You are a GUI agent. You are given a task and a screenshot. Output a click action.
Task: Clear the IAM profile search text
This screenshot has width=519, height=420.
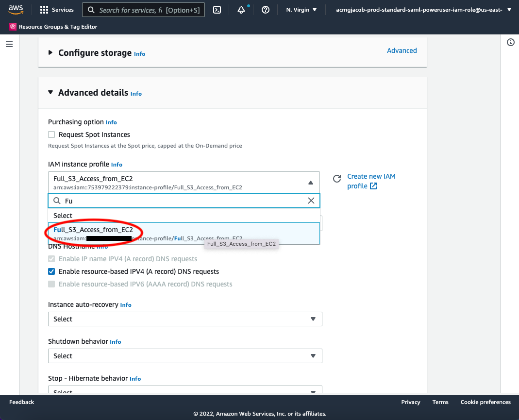click(311, 201)
